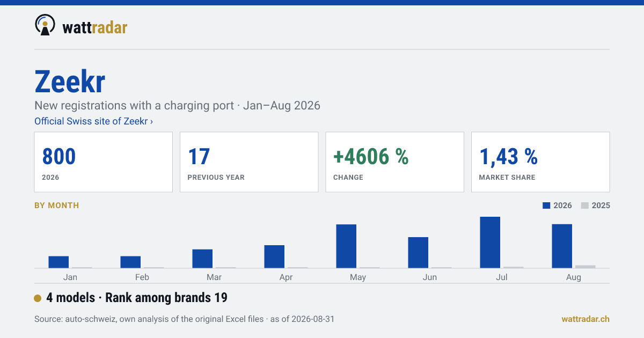Screen dimensions: 644x338
Task: Click the May 2026 blue bar
Action: coord(346,246)
